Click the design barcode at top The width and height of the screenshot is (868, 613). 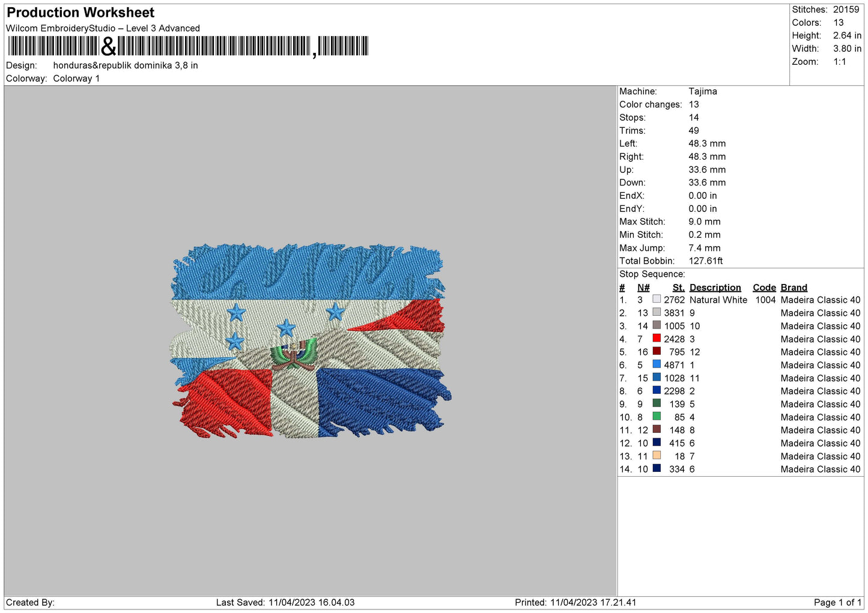pyautogui.click(x=188, y=46)
